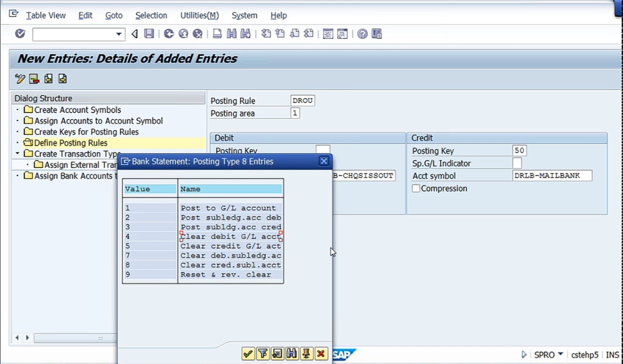Click the Create New Session icon
Viewport: 623px width, 364px height.
click(x=328, y=34)
